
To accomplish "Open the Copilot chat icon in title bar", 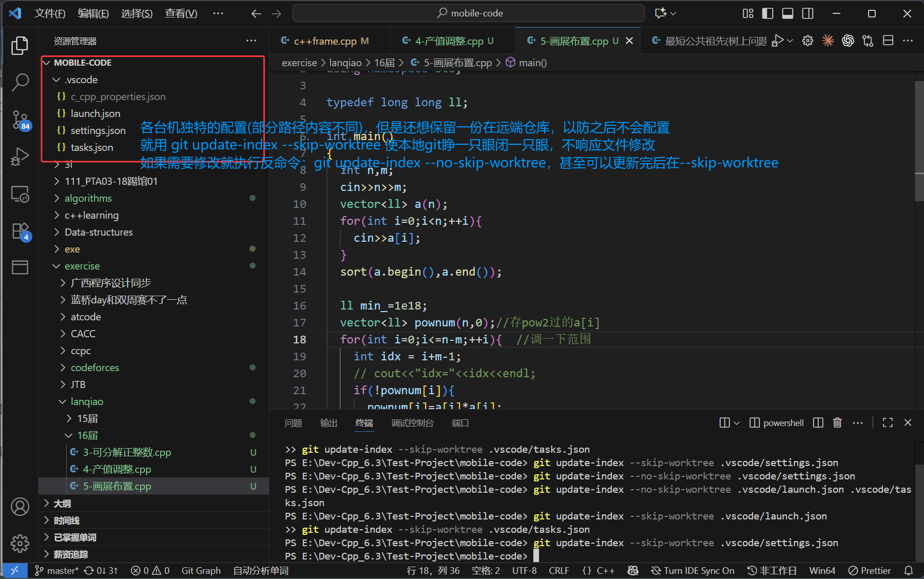I will pyautogui.click(x=661, y=13).
